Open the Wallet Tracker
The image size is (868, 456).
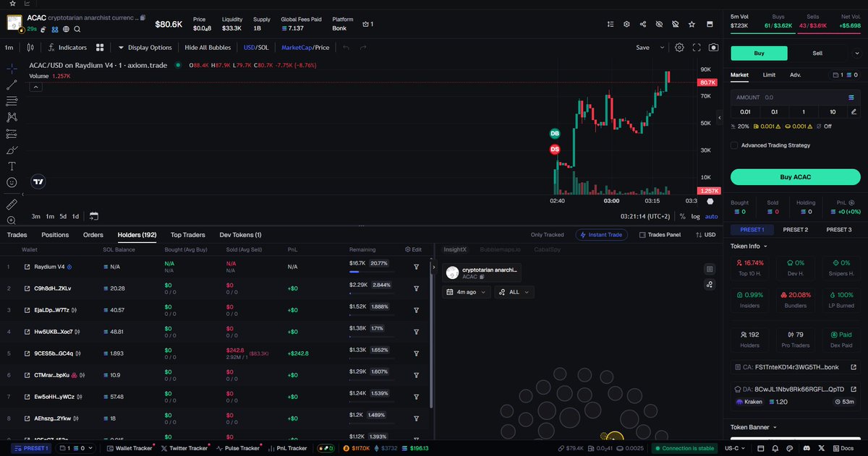129,449
